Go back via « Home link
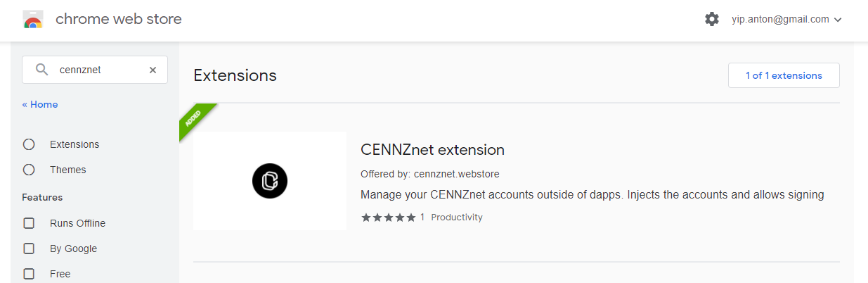 (40, 104)
